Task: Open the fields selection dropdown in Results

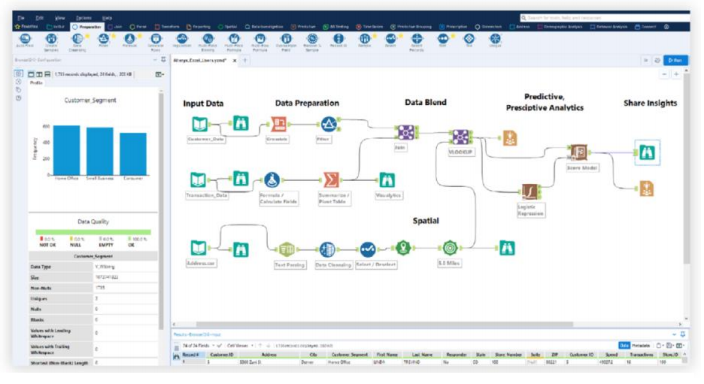Action: pos(198,345)
